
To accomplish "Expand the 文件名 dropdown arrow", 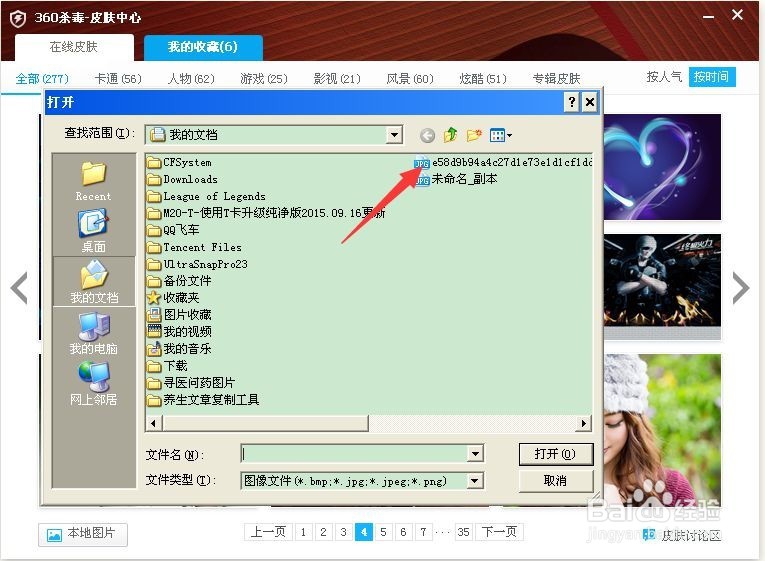I will click(x=475, y=454).
